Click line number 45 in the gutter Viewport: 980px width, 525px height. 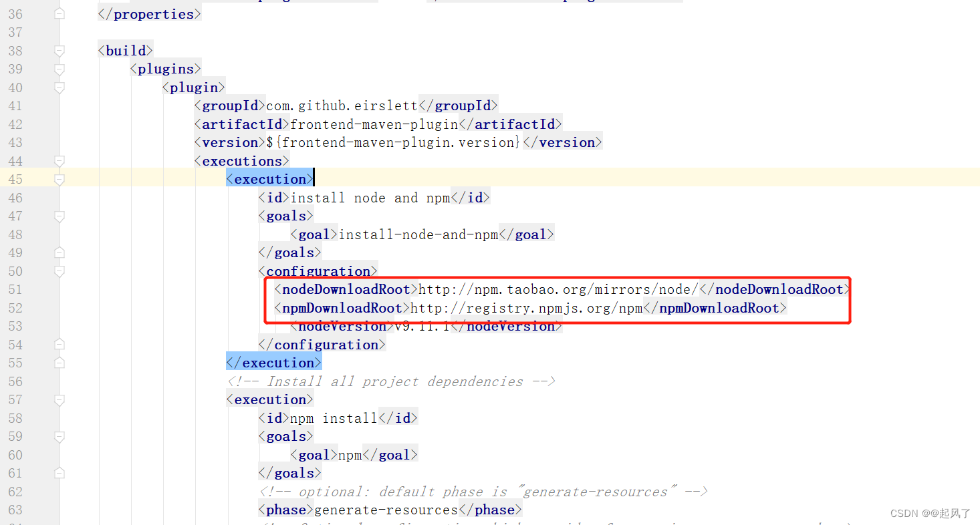click(15, 179)
